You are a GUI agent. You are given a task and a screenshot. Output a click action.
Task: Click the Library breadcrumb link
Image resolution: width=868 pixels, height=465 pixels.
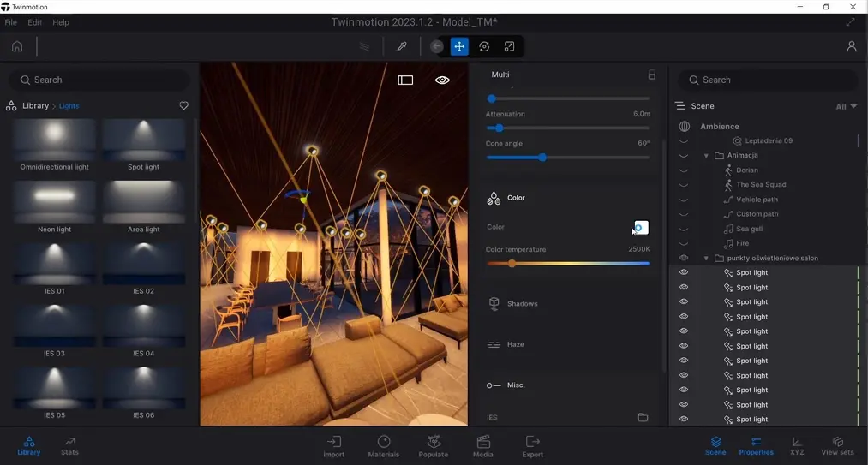tap(35, 105)
